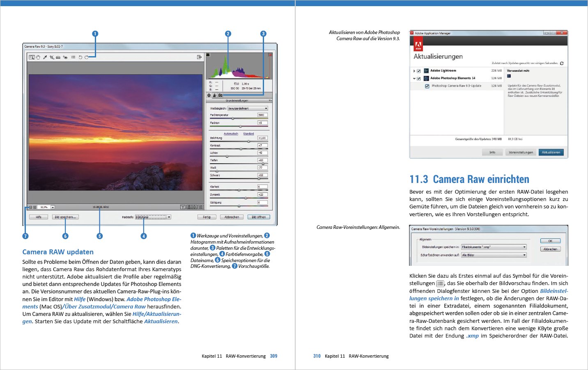Click the Farbtemperatur value field 3900
The image size is (588, 370).
pos(262,115)
